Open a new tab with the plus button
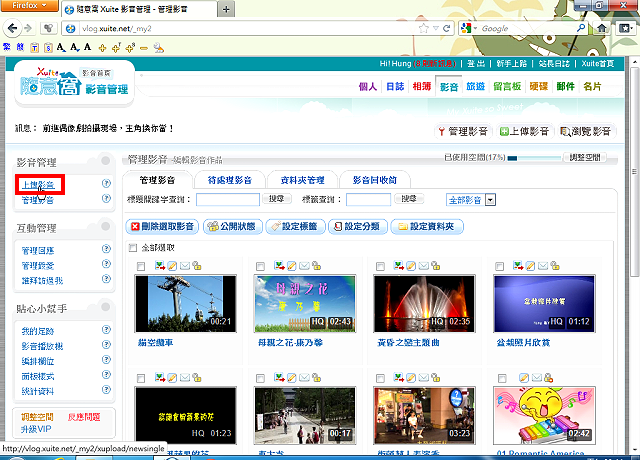The image size is (640, 460). coord(226,9)
